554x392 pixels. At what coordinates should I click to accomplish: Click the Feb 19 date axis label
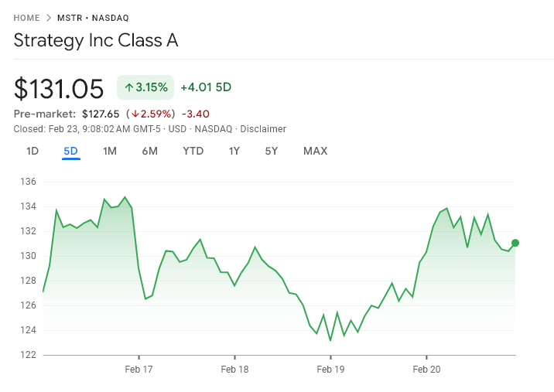click(330, 370)
